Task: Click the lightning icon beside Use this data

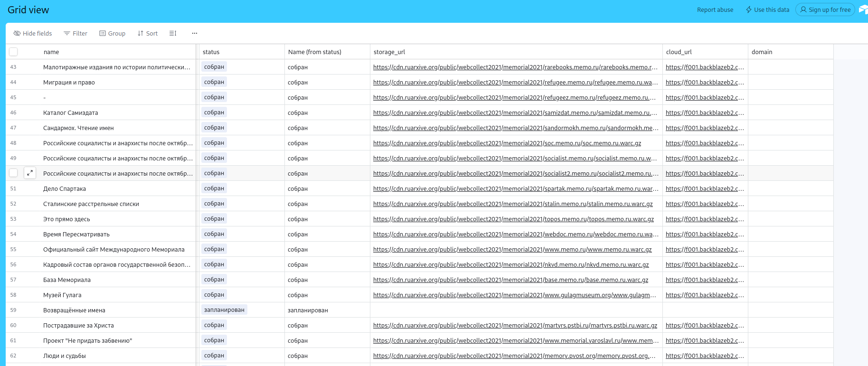Action: pos(749,9)
